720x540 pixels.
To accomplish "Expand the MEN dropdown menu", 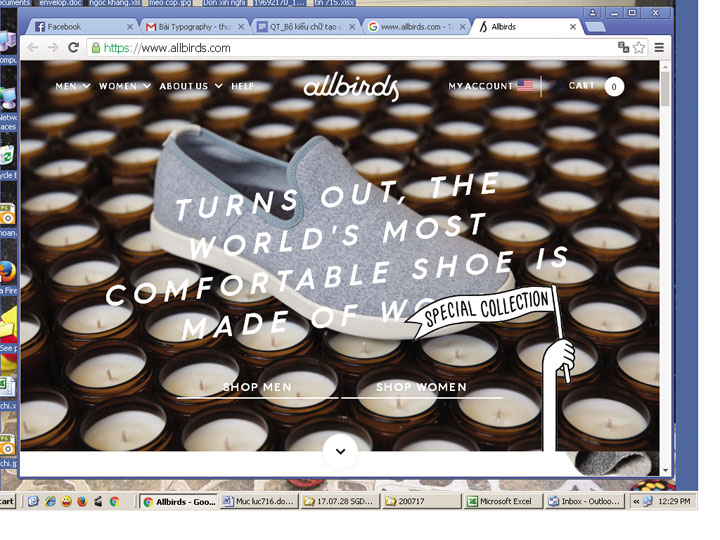I will tap(72, 87).
